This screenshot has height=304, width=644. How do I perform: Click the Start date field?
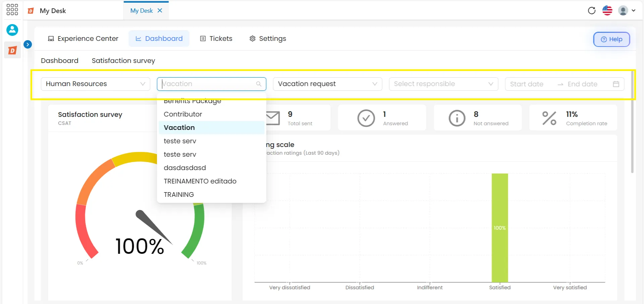(527, 84)
